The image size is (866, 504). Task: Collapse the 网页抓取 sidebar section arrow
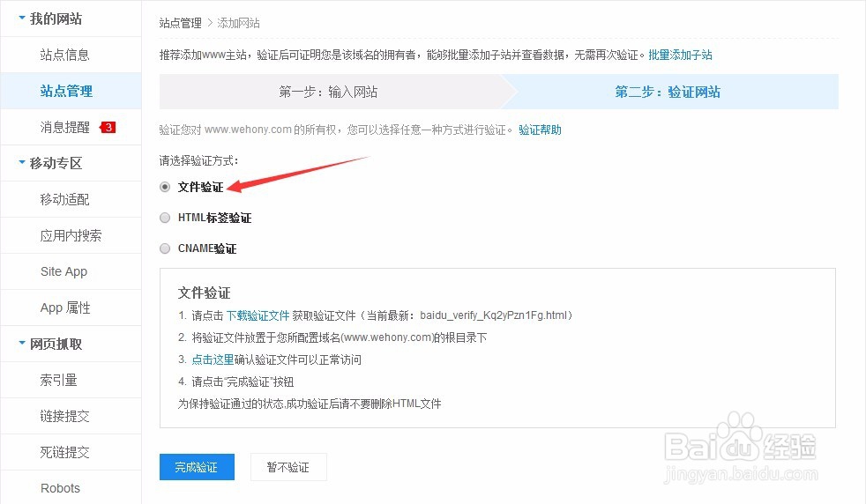(22, 343)
